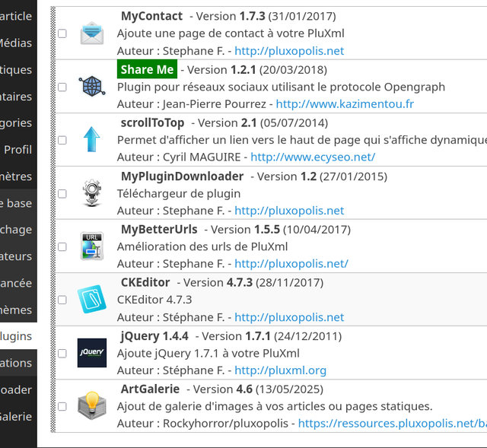Click the scrollToTop blue arrow icon

click(x=92, y=140)
